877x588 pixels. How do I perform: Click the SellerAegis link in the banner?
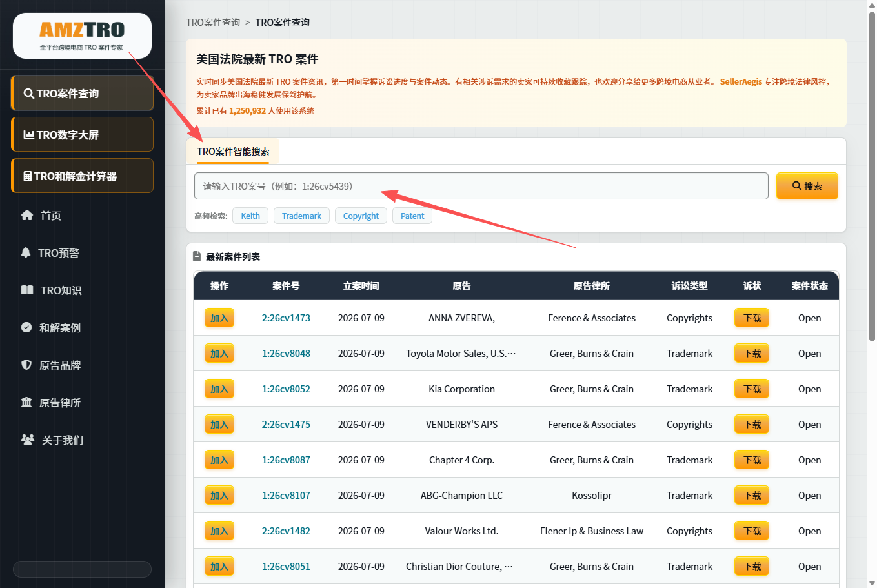pos(741,82)
